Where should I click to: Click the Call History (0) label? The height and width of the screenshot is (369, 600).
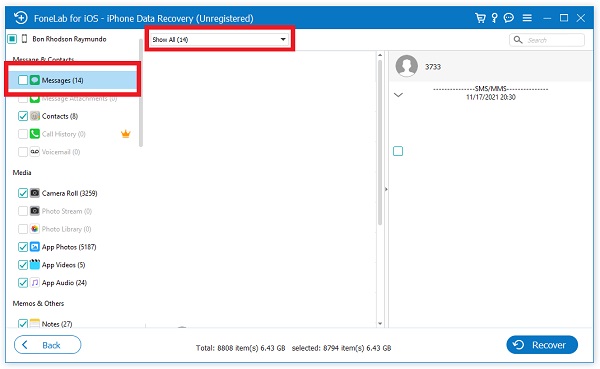pyautogui.click(x=64, y=134)
